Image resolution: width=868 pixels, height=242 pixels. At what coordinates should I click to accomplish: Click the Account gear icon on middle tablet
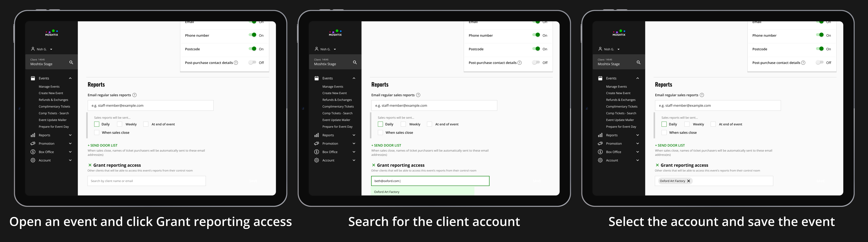[x=317, y=160]
